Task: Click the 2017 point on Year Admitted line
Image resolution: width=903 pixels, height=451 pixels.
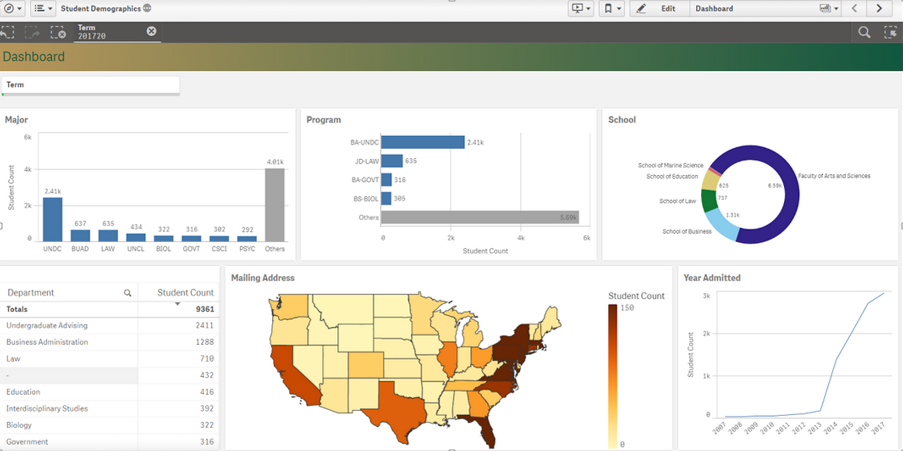Action: click(885, 293)
